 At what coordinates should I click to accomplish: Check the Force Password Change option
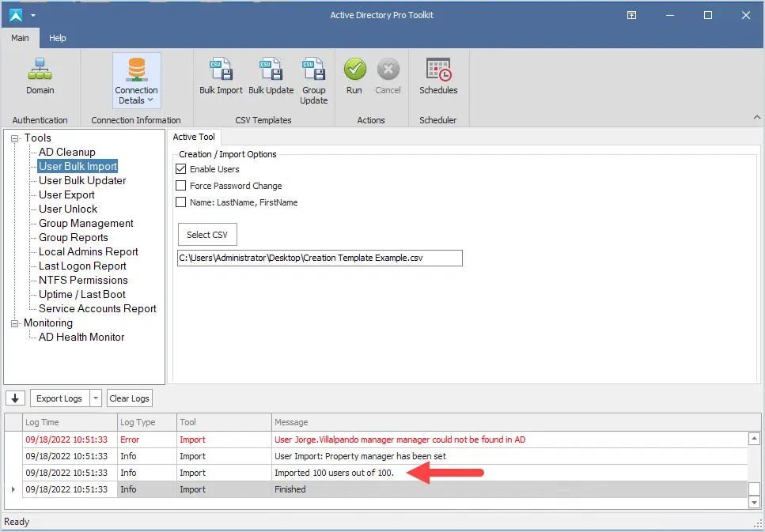(181, 186)
